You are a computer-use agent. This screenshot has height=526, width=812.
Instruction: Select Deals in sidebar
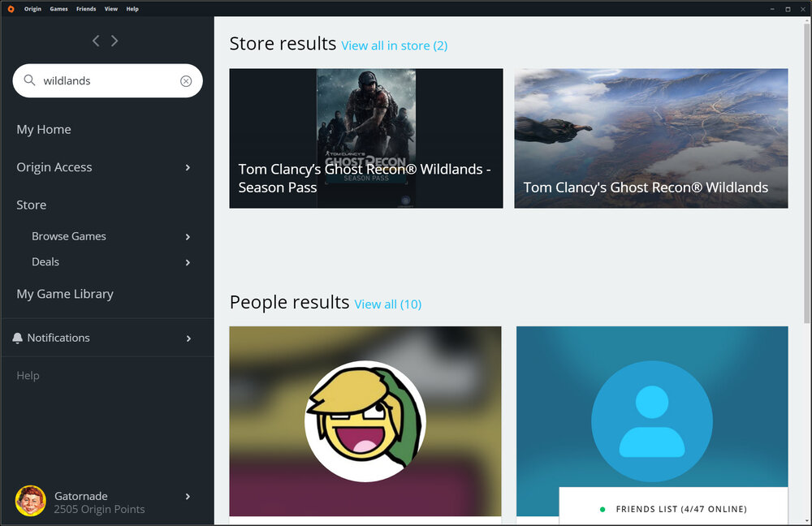click(x=45, y=262)
